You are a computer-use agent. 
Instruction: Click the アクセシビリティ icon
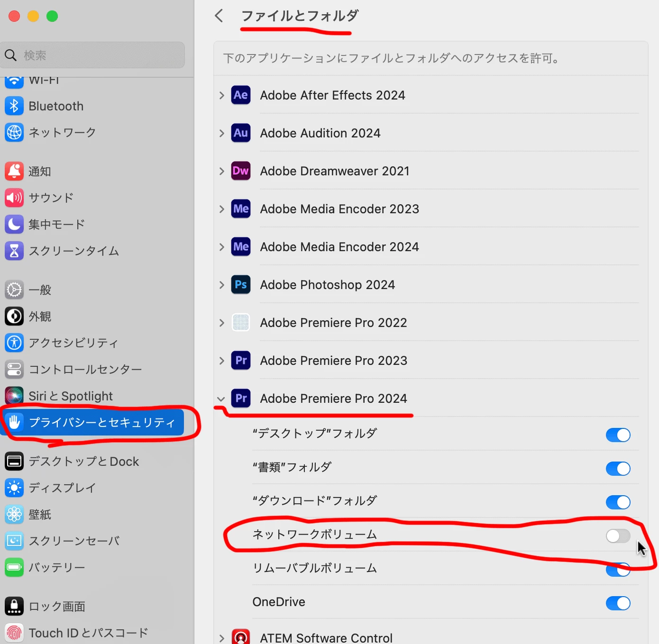pos(14,343)
